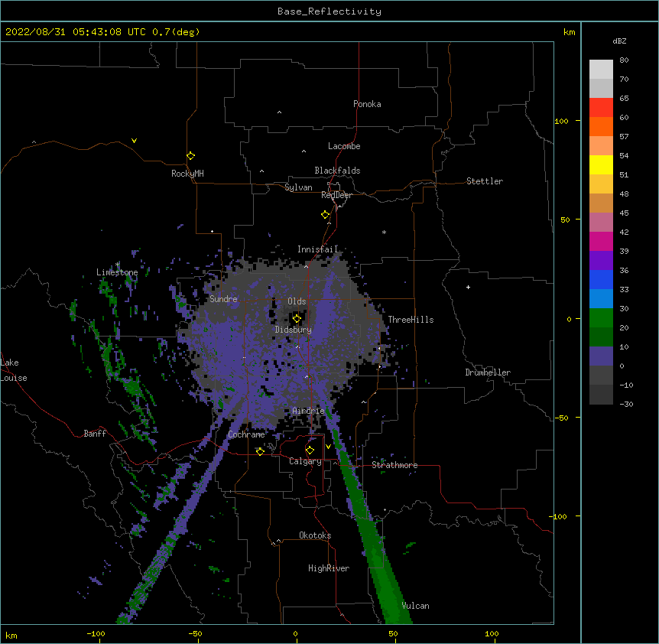Click the lightest gray swatch at legend top
The height and width of the screenshot is (644, 659).
(601, 70)
